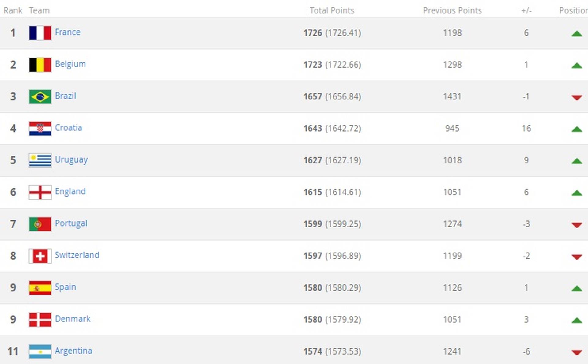Image resolution: width=588 pixels, height=364 pixels.
Task: Click Croatia's green up position arrow
Action: coord(577,129)
